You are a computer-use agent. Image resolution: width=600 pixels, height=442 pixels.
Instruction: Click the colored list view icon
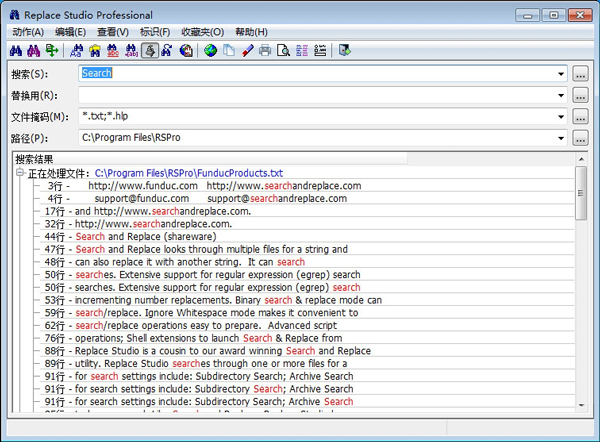tap(302, 51)
